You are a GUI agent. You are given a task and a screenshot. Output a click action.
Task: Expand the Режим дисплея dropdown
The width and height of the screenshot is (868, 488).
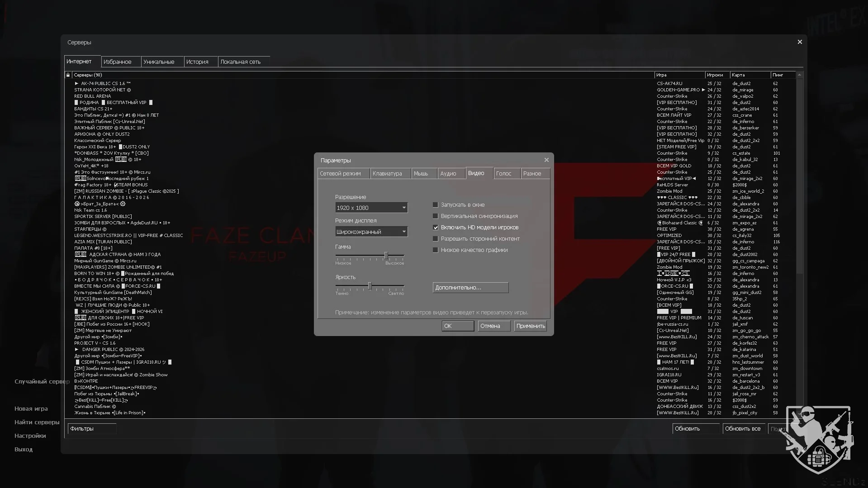point(371,232)
